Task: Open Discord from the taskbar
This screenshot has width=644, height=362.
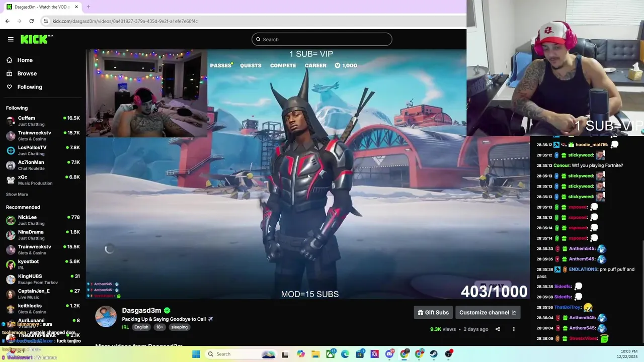Action: [389, 354]
